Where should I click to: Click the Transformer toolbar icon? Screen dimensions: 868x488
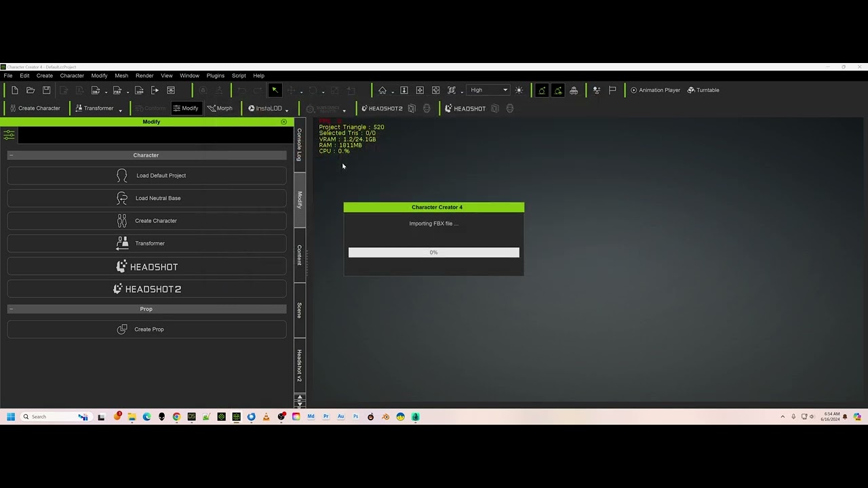click(x=94, y=108)
